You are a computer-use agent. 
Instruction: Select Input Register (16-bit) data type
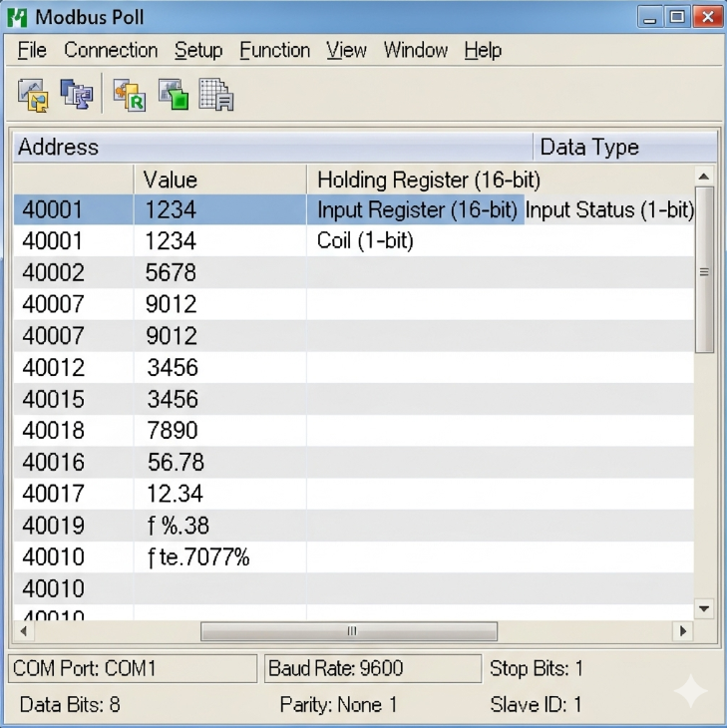click(x=417, y=209)
